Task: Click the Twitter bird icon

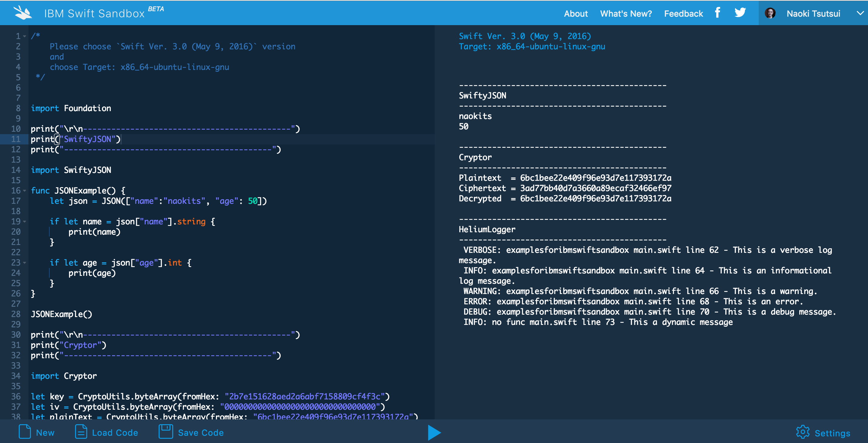Action: [740, 13]
